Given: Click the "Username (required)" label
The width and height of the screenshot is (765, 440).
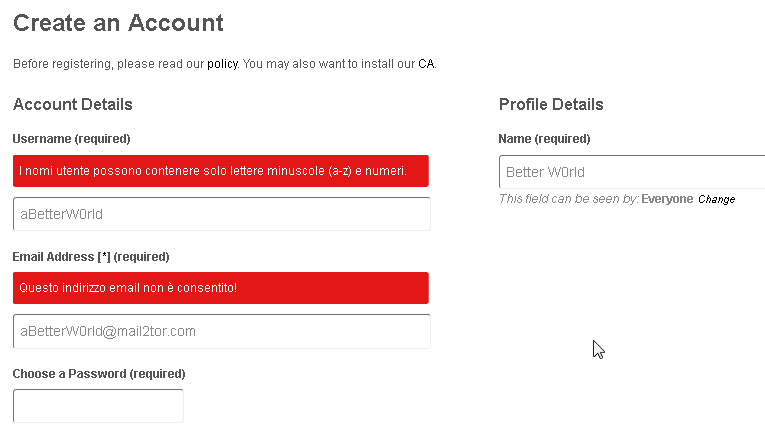Looking at the screenshot, I should pos(72,139).
